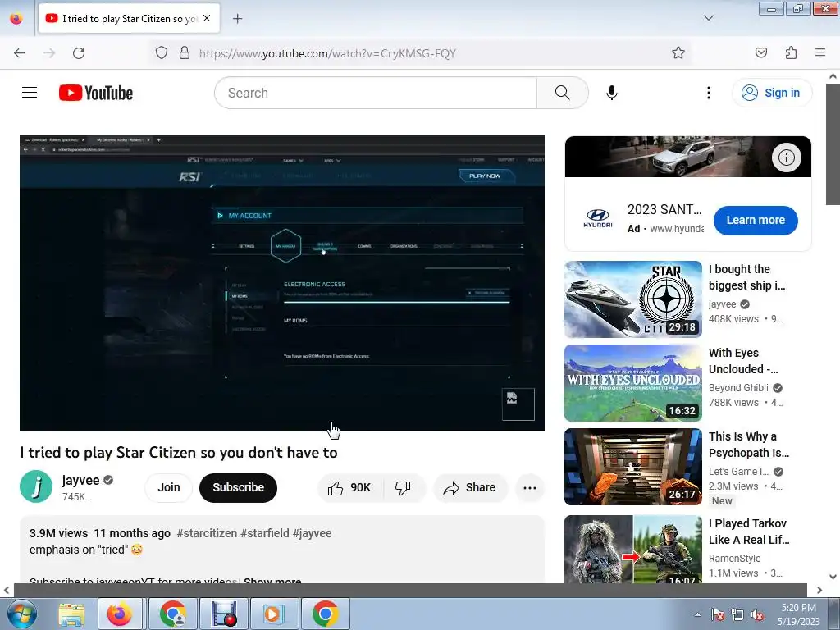
Task: Start voice search with the microphone
Action: click(612, 93)
